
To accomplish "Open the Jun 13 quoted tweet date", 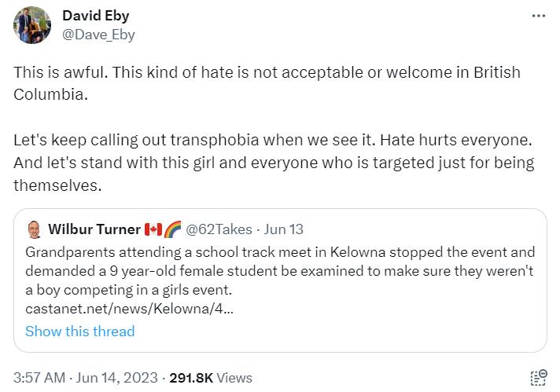I will (284, 229).
